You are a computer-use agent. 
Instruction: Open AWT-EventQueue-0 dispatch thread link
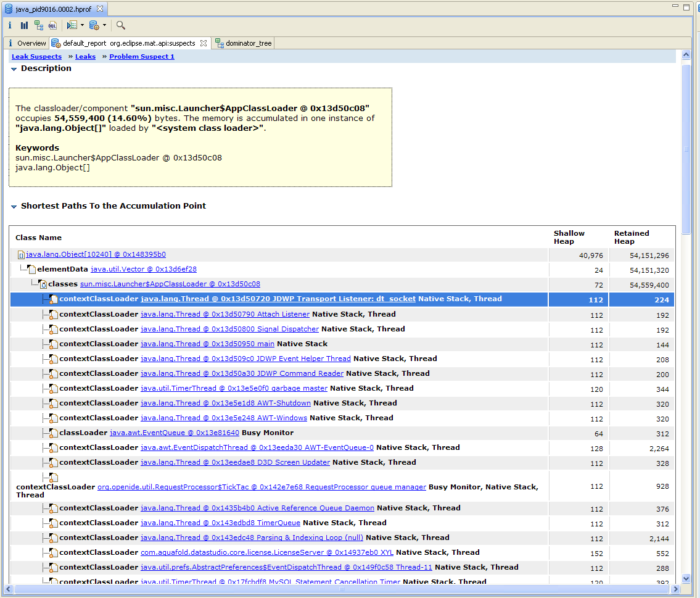pos(257,447)
